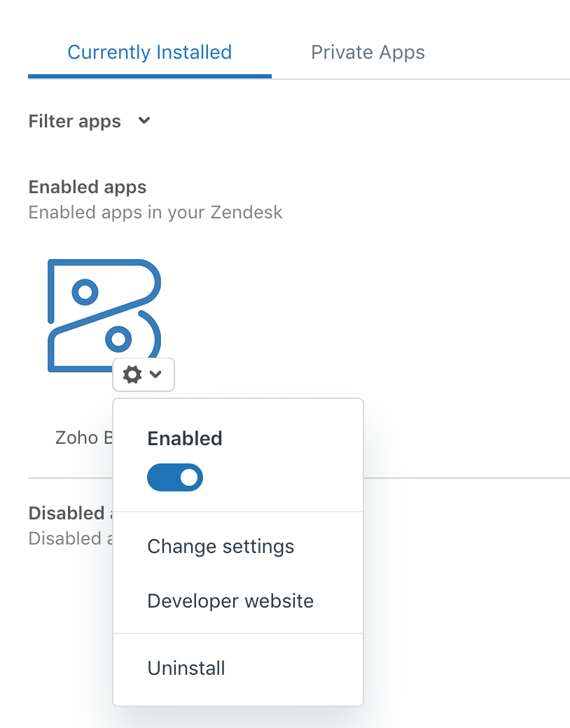Switch to the Private Apps tab

click(x=368, y=52)
